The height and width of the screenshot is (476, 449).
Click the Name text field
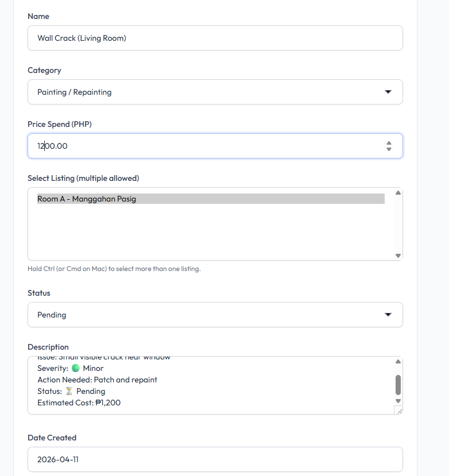pos(215,38)
